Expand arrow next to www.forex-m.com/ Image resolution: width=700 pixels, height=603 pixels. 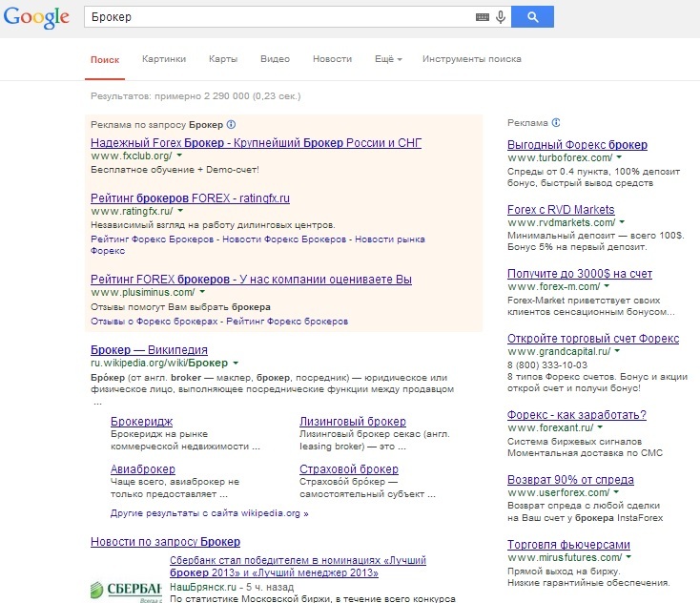coord(607,286)
